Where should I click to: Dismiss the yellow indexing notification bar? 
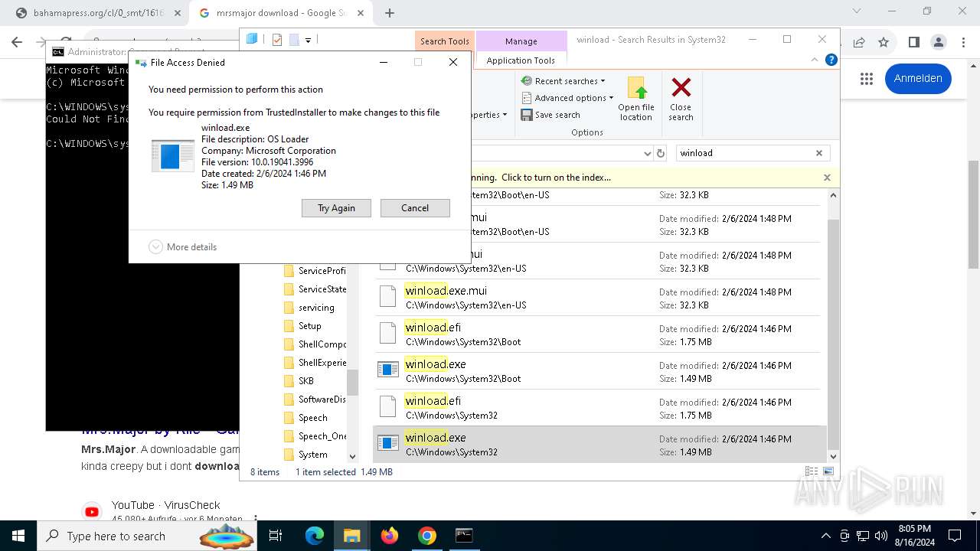pyautogui.click(x=827, y=178)
